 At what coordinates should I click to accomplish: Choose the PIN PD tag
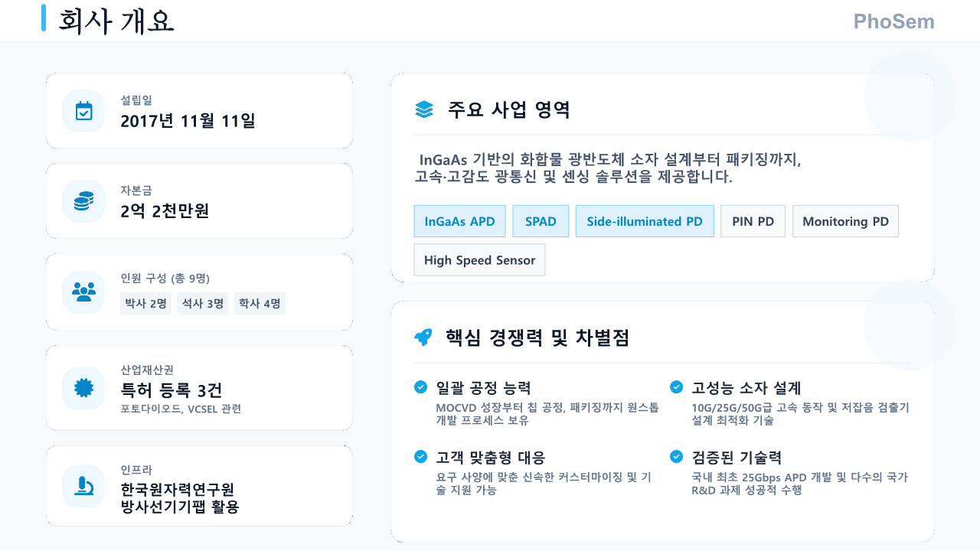[x=753, y=221]
